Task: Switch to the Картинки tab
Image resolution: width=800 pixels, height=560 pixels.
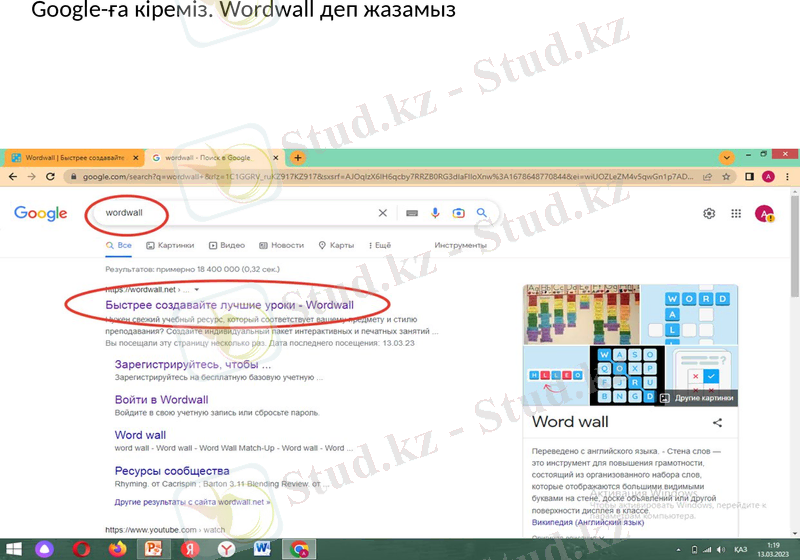Action: pyautogui.click(x=170, y=245)
